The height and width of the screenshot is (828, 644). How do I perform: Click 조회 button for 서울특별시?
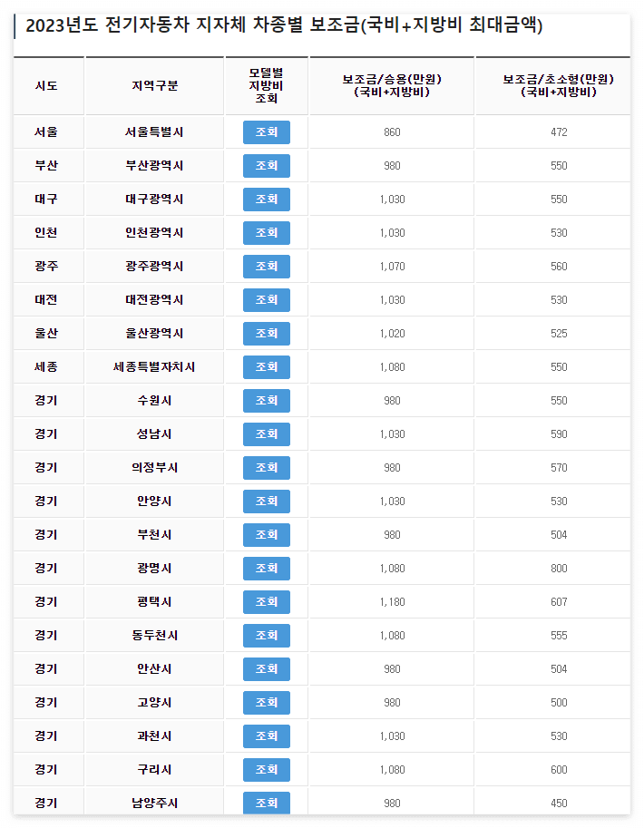pos(267,132)
